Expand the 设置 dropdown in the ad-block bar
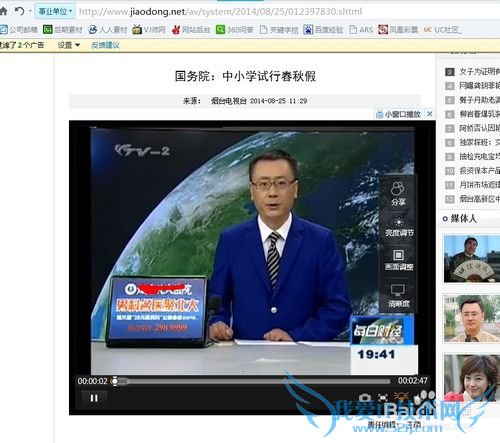Screen dimensions: 500x443 click(x=69, y=45)
